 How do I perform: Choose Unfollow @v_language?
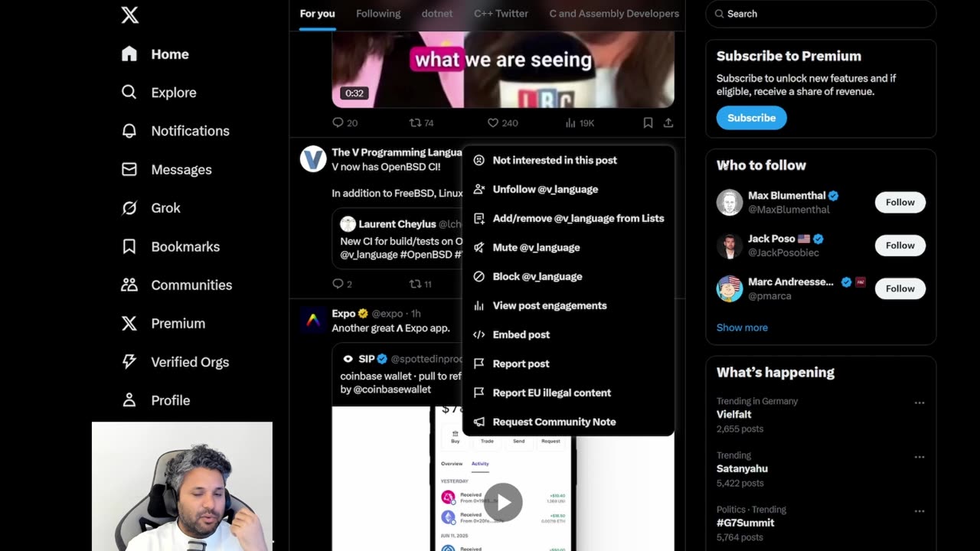click(x=568, y=189)
